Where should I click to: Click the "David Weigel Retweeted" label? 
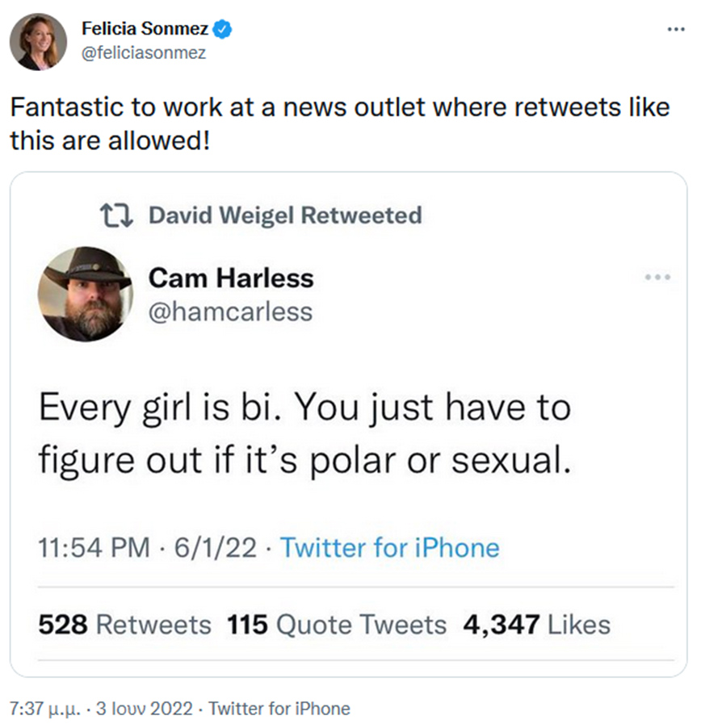(285, 215)
